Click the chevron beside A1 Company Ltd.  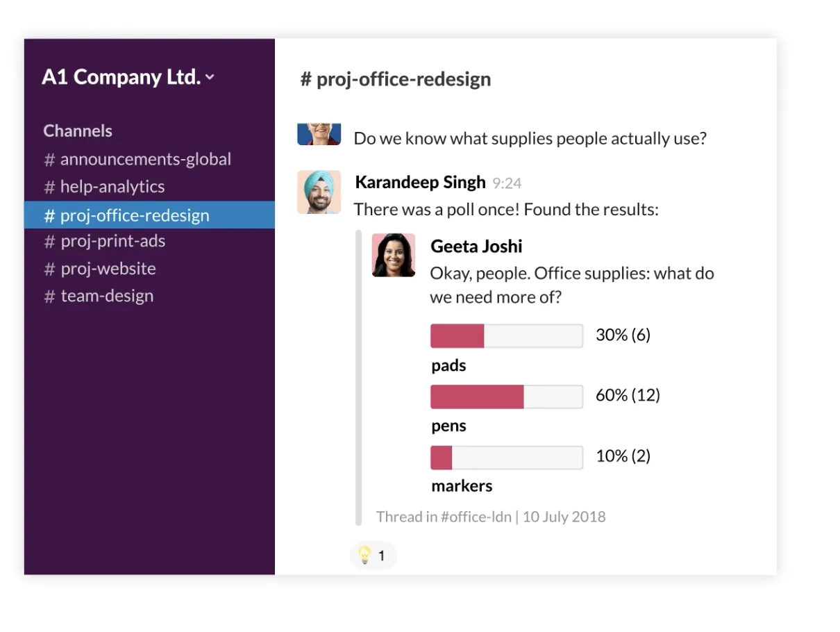click(x=210, y=78)
